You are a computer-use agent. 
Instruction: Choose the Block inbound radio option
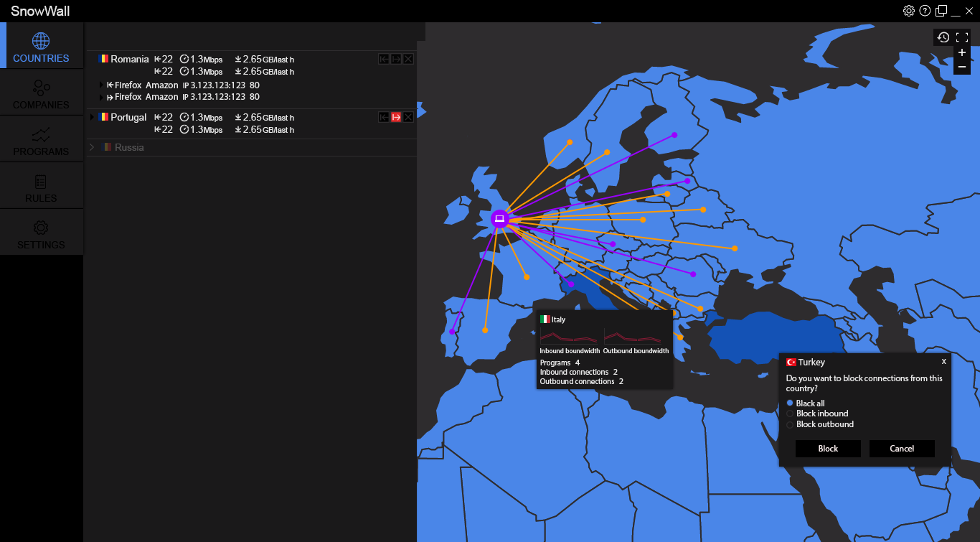(x=791, y=413)
